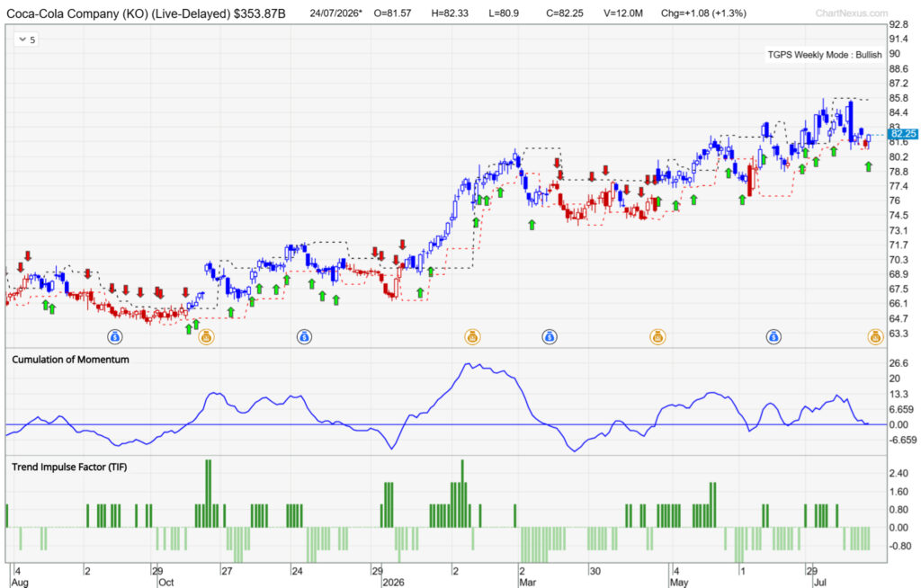Click the Mar month label on the time axis
Viewport: 921px width, 588px height.
[x=527, y=582]
